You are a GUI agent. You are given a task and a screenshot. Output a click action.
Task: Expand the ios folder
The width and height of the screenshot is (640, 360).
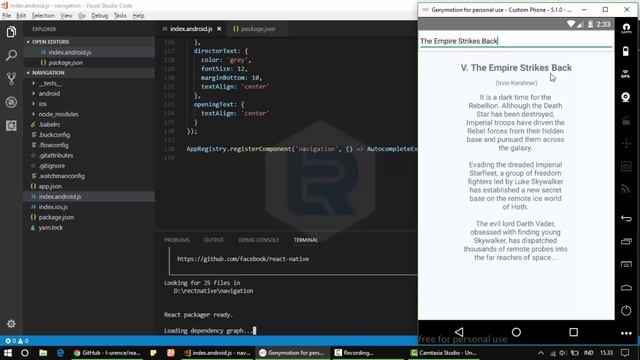tap(42, 104)
